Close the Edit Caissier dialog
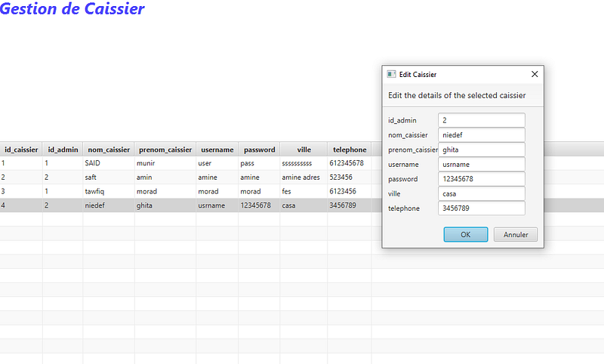The image size is (604, 364). click(535, 75)
